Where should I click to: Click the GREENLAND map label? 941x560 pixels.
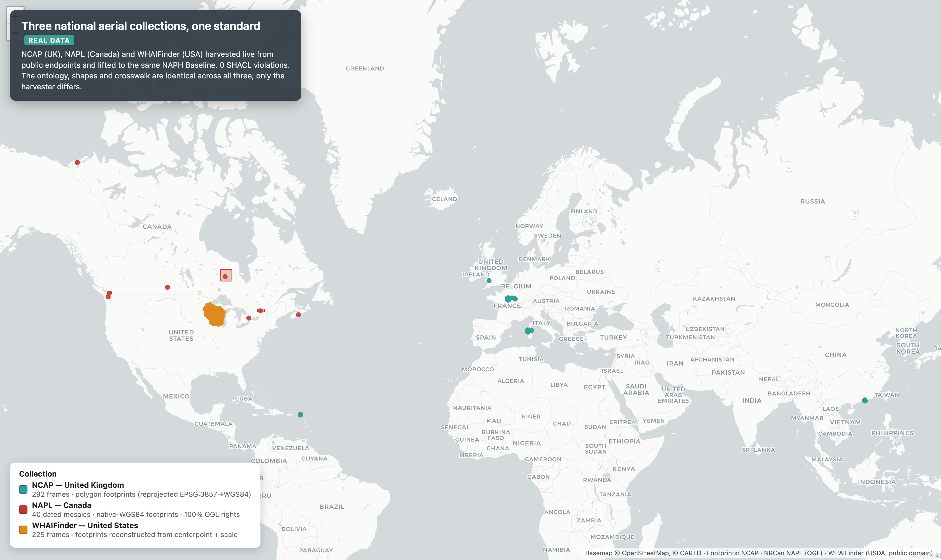pyautogui.click(x=365, y=68)
